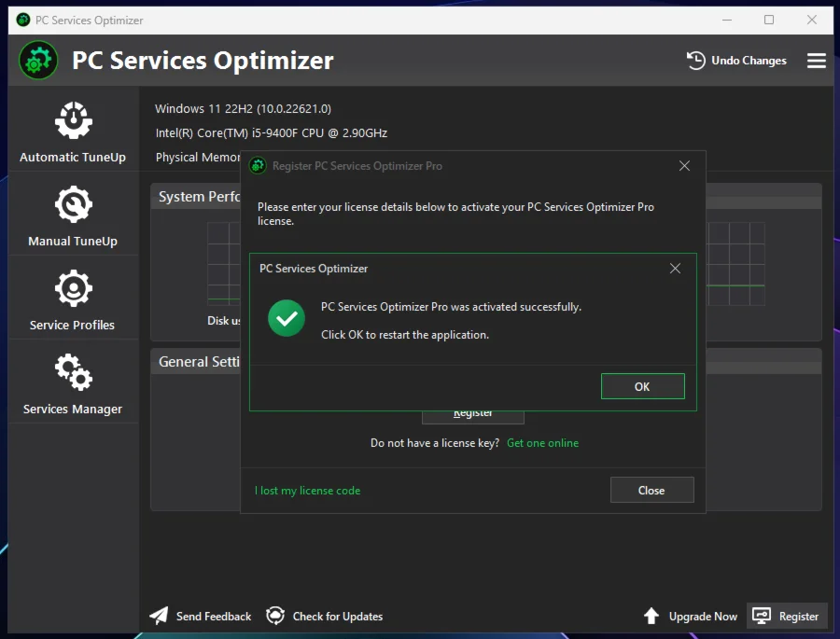Image resolution: width=840 pixels, height=639 pixels.
Task: Click the PC Services Optimizer logo
Action: point(38,61)
